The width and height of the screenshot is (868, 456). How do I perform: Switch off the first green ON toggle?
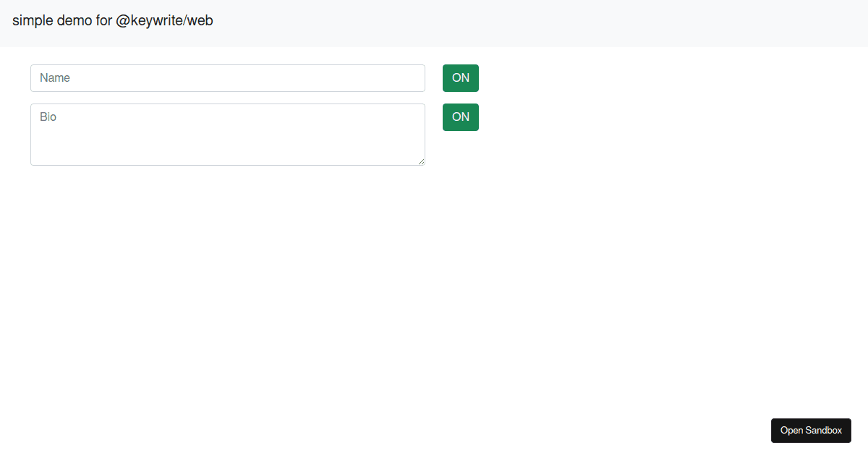point(461,78)
